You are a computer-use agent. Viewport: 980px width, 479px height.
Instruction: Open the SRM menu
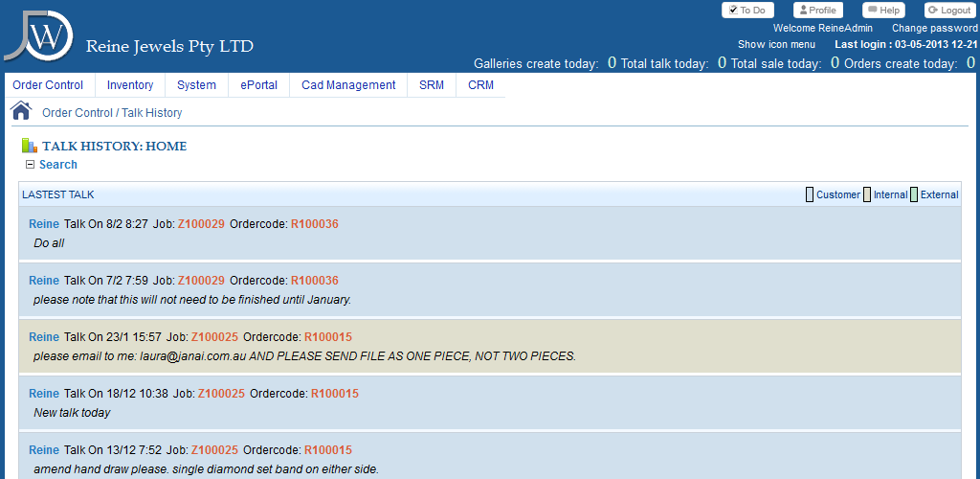[432, 85]
